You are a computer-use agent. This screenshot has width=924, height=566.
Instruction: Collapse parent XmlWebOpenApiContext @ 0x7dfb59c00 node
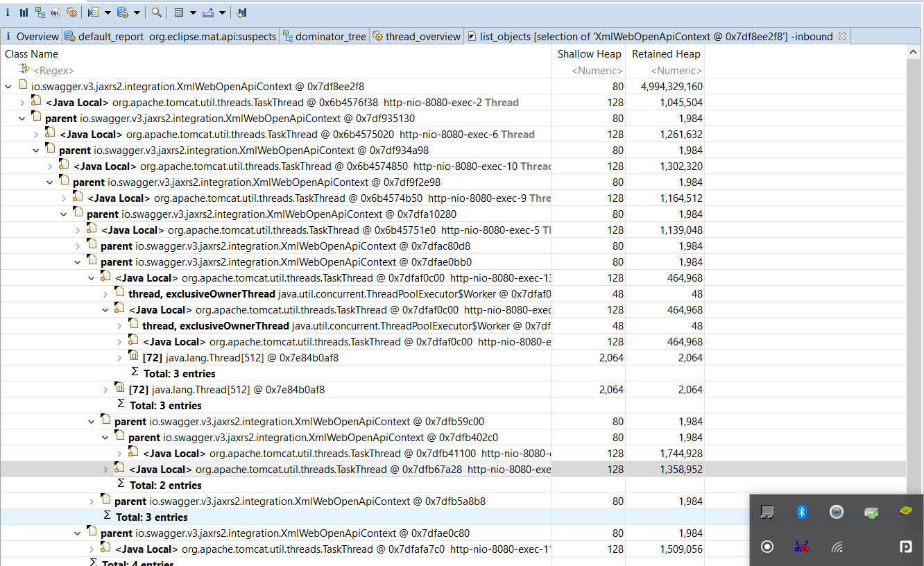click(x=91, y=421)
